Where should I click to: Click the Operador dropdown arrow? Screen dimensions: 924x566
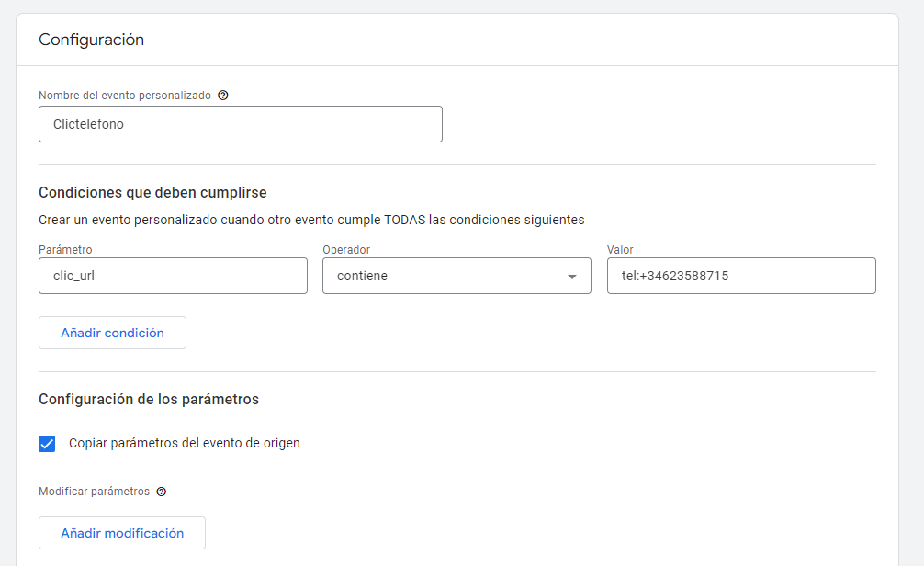tap(571, 277)
